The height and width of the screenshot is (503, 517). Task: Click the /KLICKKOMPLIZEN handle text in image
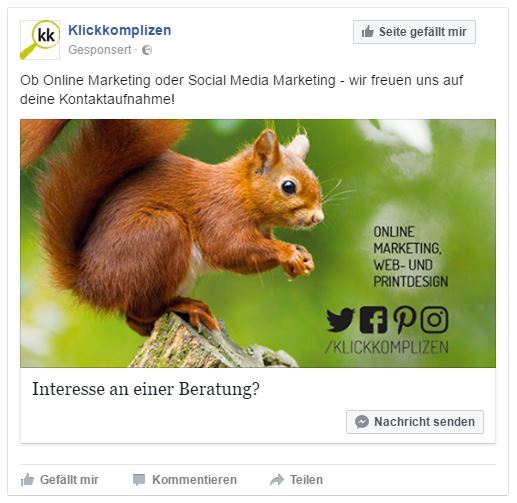point(387,347)
